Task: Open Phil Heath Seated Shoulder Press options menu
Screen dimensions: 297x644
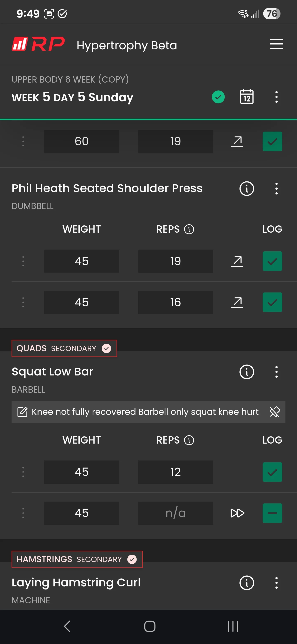Action: tap(276, 188)
